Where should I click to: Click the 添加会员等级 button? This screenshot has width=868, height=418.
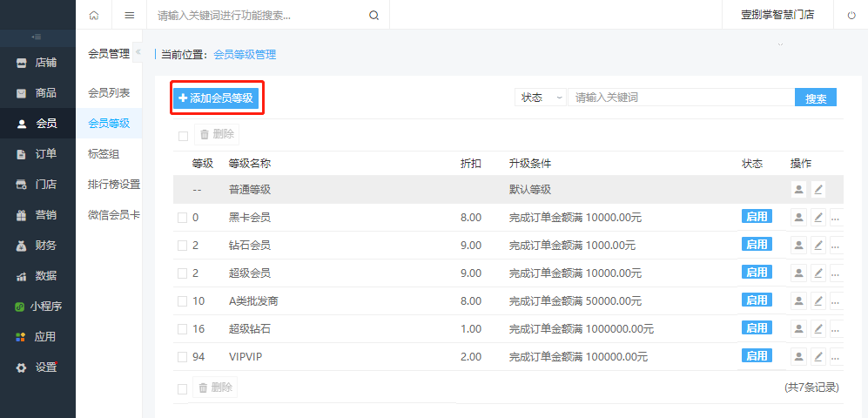pos(216,98)
